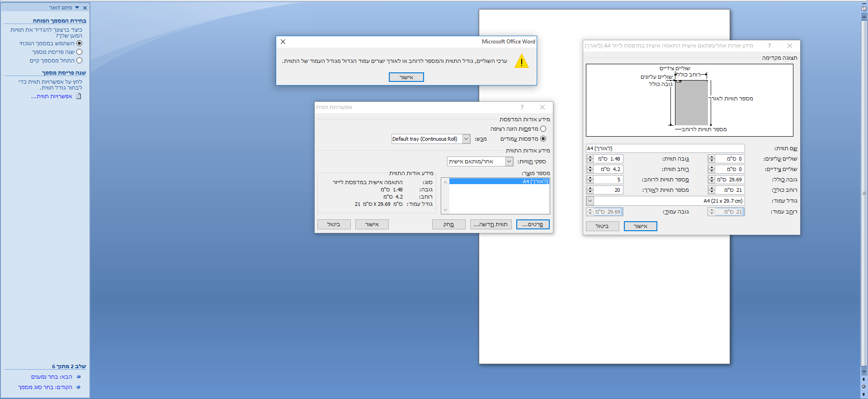Increase the label height 'גובה תווית' value
Image resolution: width=868 pixels, height=399 pixels.
tap(590, 157)
